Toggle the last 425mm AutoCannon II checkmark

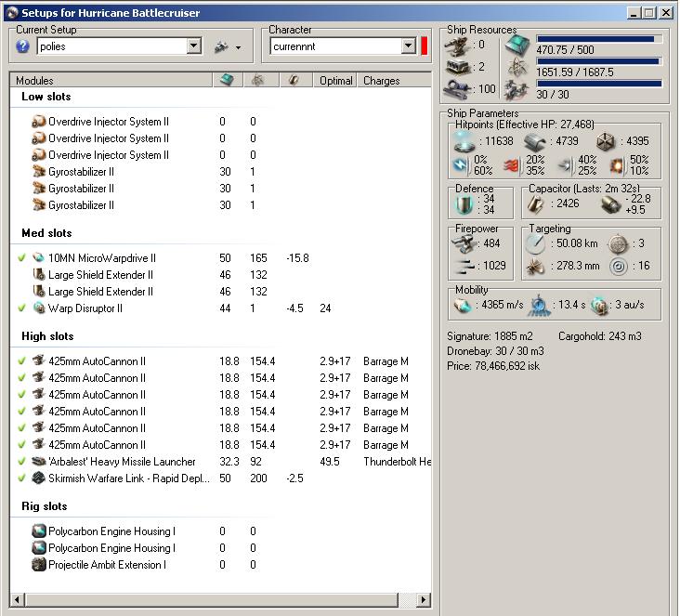(x=21, y=444)
